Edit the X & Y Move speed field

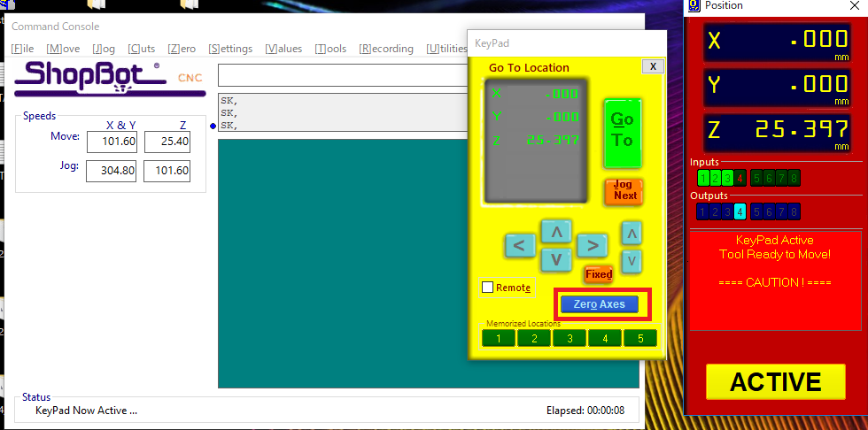click(x=112, y=142)
